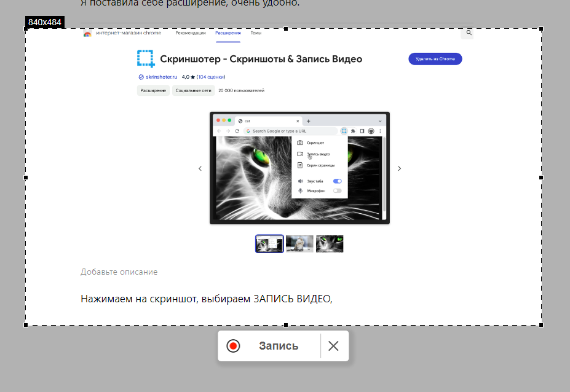Choose Запись видео in the preview popup menu
This screenshot has height=392, width=570.
[318, 154]
